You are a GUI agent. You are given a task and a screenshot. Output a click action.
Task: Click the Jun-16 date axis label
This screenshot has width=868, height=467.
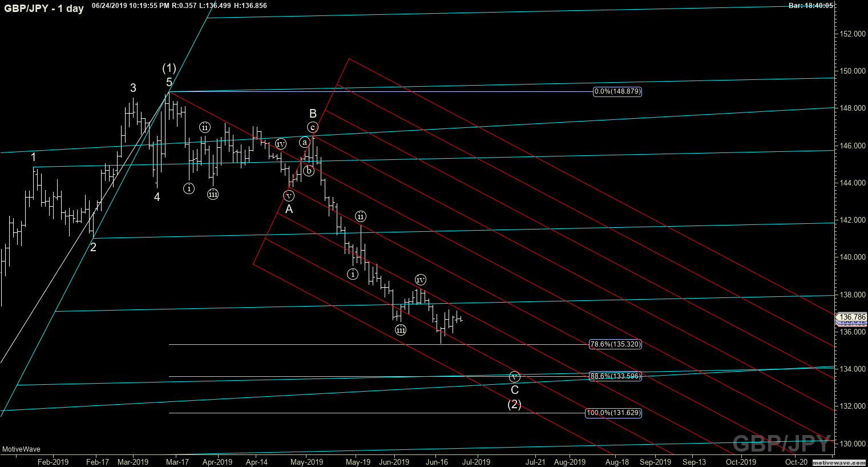(436, 462)
